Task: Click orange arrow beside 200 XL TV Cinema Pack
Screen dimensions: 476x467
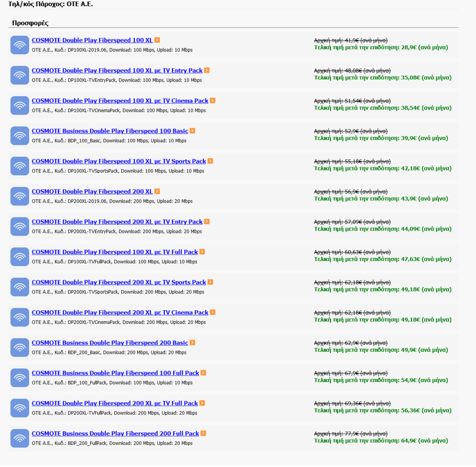Action: tap(212, 312)
